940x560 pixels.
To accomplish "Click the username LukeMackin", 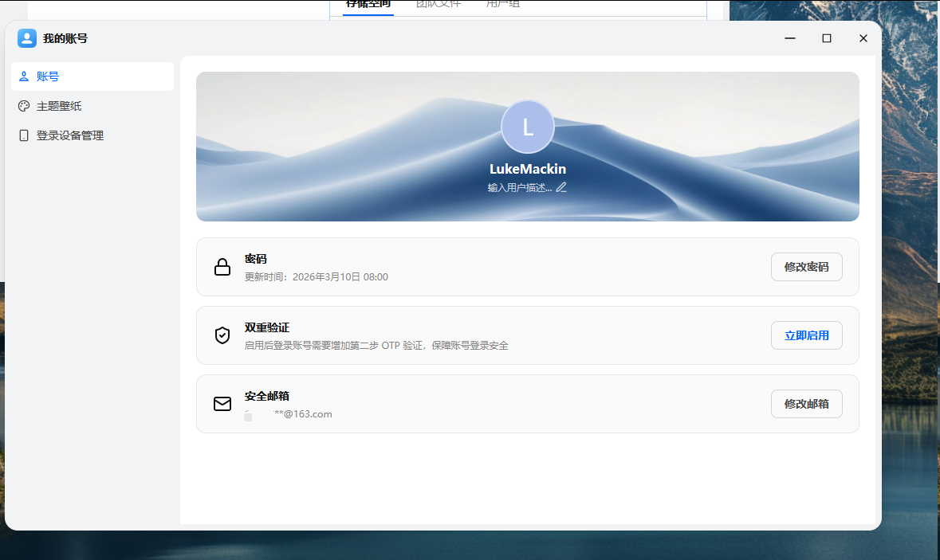I will coord(527,168).
